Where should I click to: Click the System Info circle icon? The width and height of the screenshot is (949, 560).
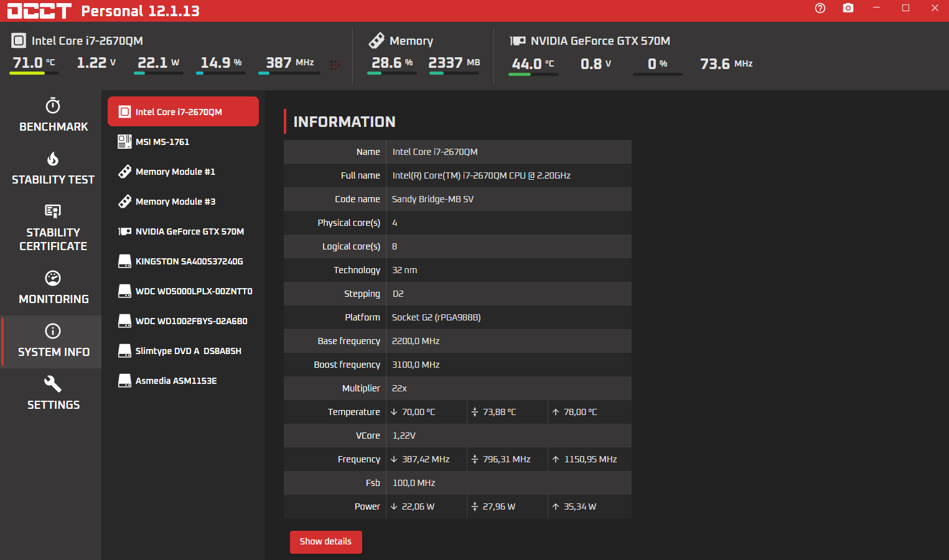click(53, 330)
